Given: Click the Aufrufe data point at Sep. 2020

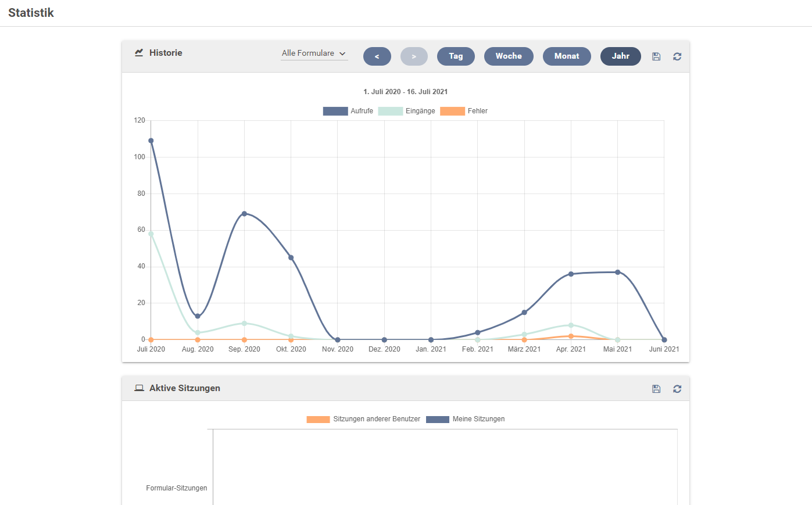Looking at the screenshot, I should point(244,214).
